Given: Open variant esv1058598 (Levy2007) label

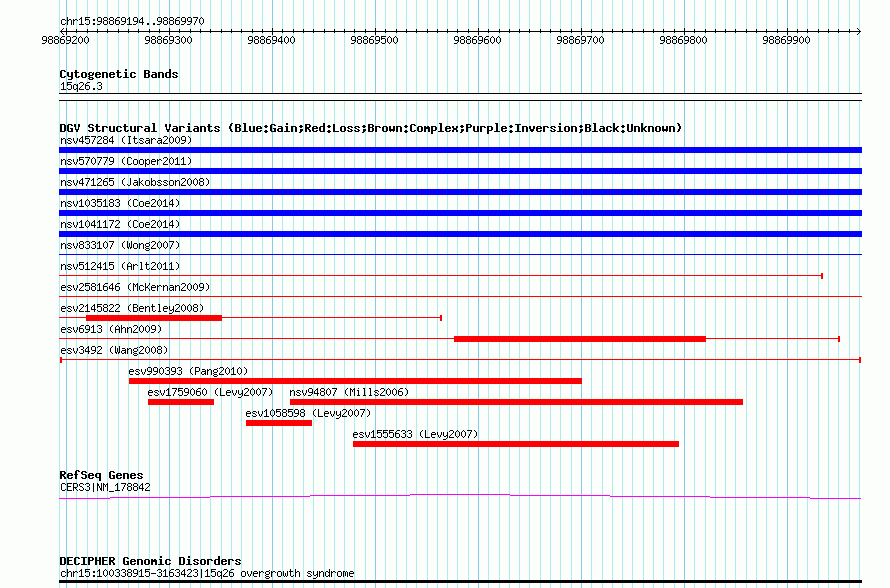Looking at the screenshot, I should click(x=308, y=413).
